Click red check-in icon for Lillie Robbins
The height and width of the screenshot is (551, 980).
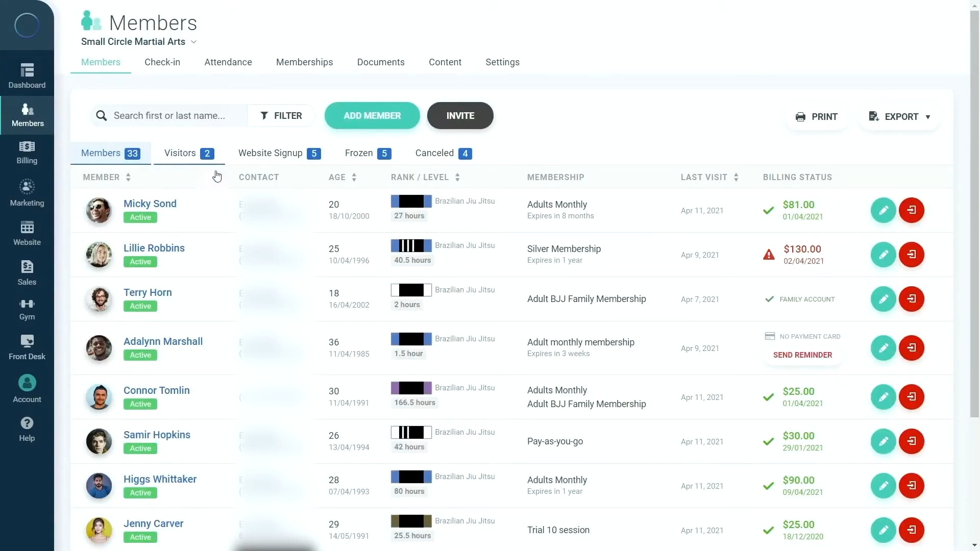912,255
